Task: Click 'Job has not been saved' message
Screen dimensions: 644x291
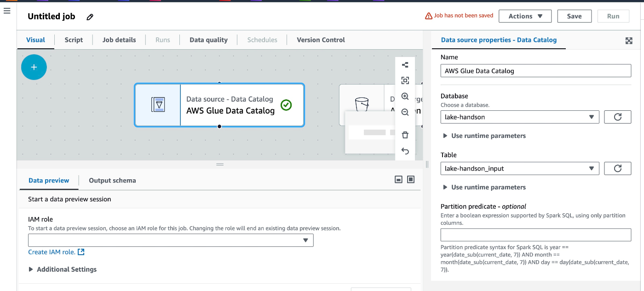Action: pyautogui.click(x=464, y=16)
